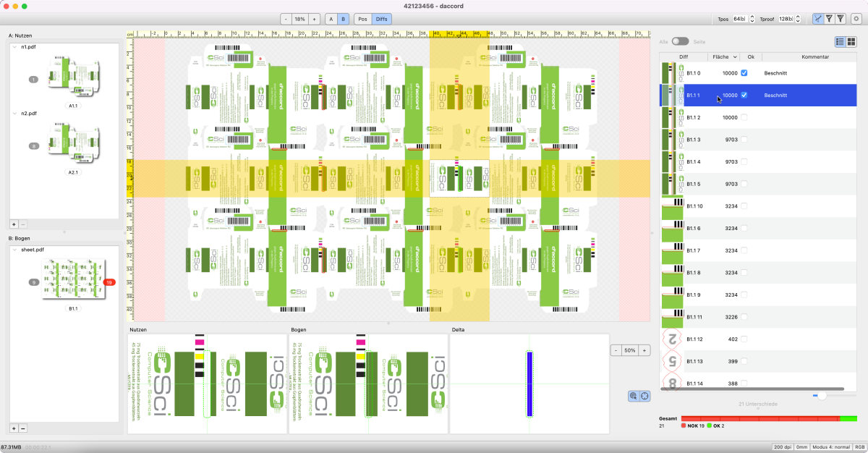Select the third filter funnel icon
The image size is (868, 453).
(841, 19)
